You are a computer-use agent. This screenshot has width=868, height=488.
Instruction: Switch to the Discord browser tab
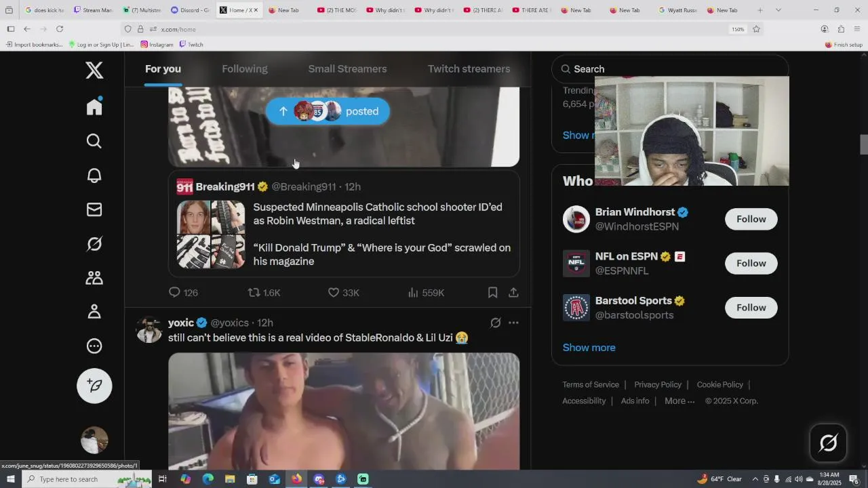(190, 10)
